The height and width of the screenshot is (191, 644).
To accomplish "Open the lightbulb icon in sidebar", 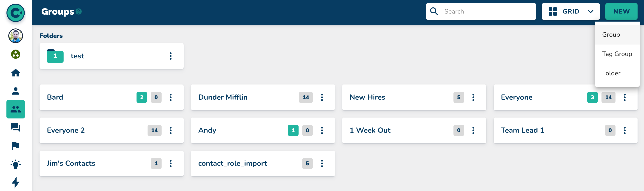I will pos(15,164).
